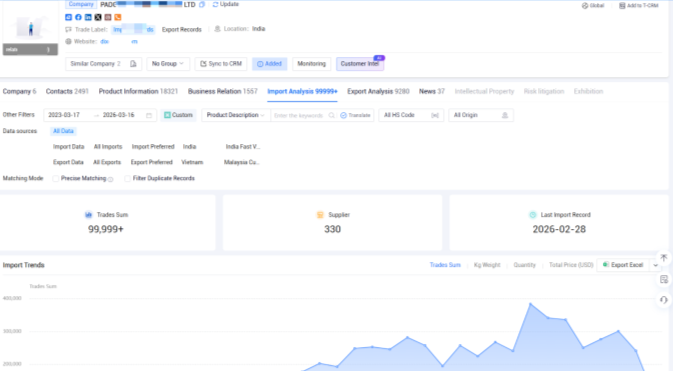Open the Business Relation tab

pos(223,91)
